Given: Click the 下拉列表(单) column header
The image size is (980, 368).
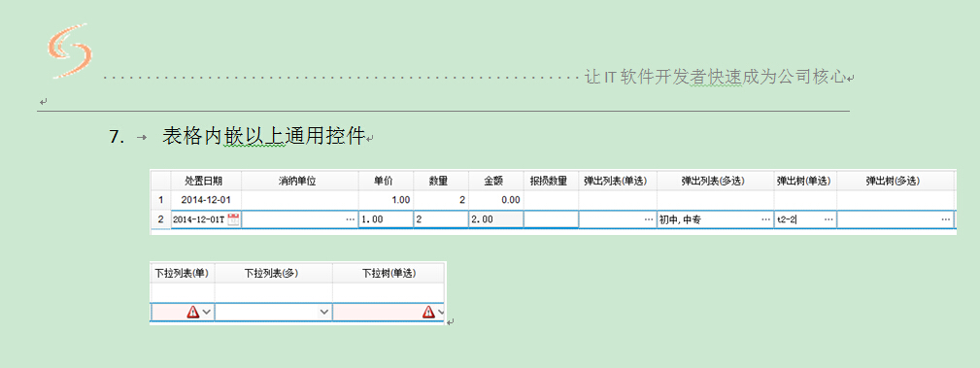Looking at the screenshot, I should coord(183,274).
